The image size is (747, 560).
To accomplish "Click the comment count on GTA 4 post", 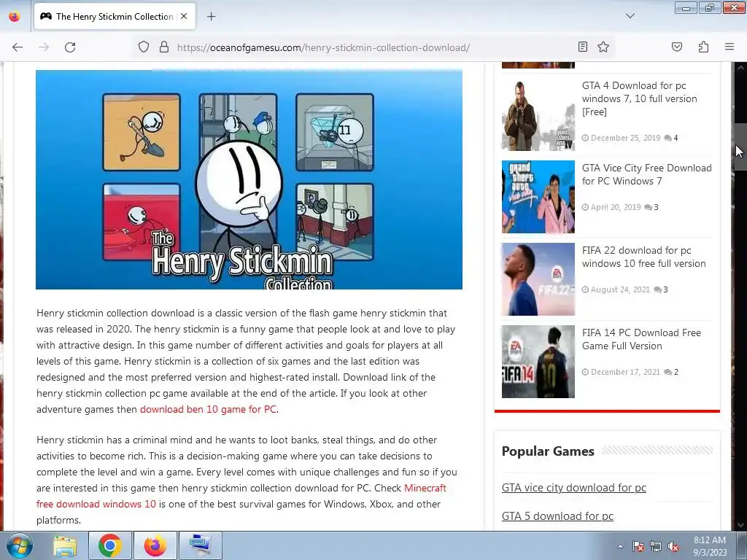I will point(671,138).
